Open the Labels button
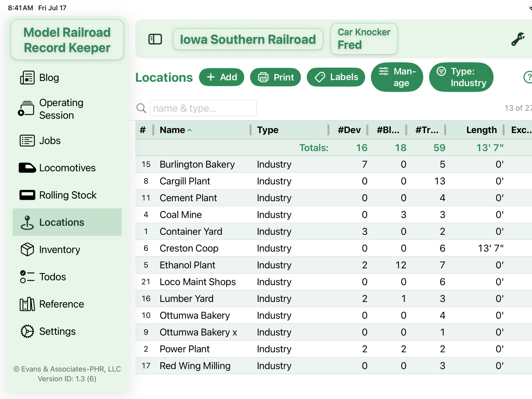This screenshot has height=399, width=532. point(336,77)
